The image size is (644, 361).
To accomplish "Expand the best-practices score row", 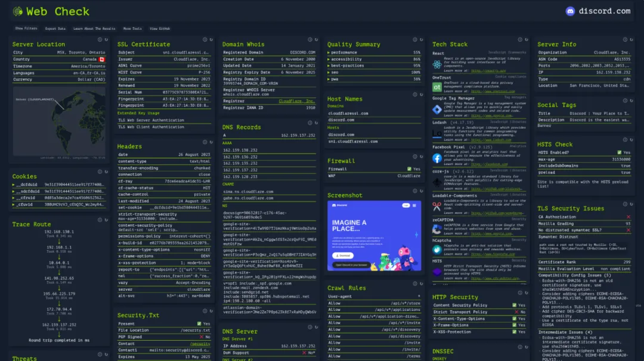I will 374,66.
